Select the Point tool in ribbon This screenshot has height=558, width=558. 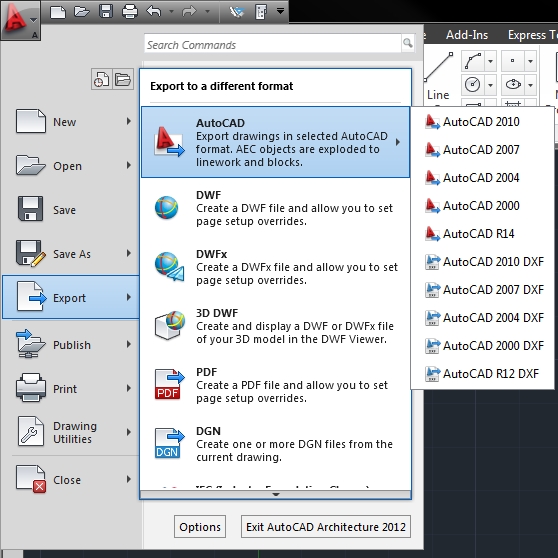pyautogui.click(x=512, y=61)
